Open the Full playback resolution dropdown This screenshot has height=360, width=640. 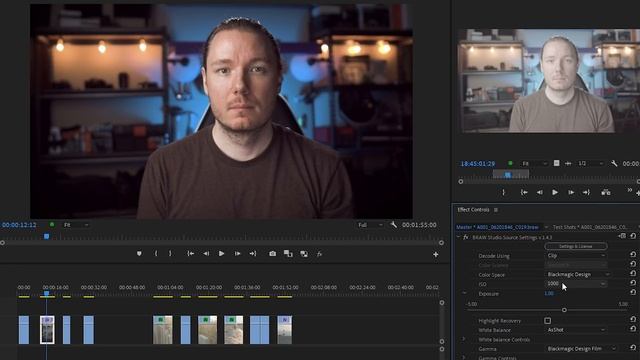[x=370, y=225]
